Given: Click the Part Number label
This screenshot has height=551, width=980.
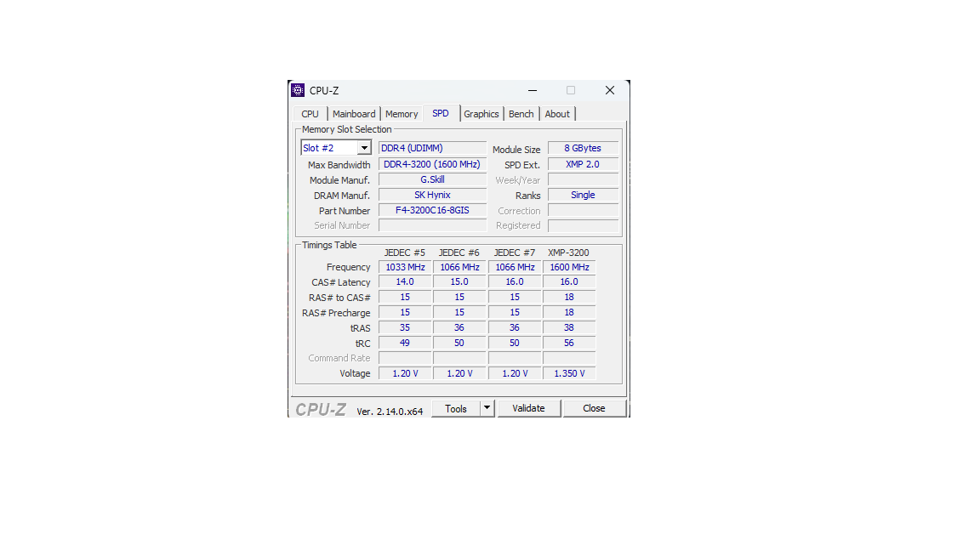Looking at the screenshot, I should click(345, 211).
